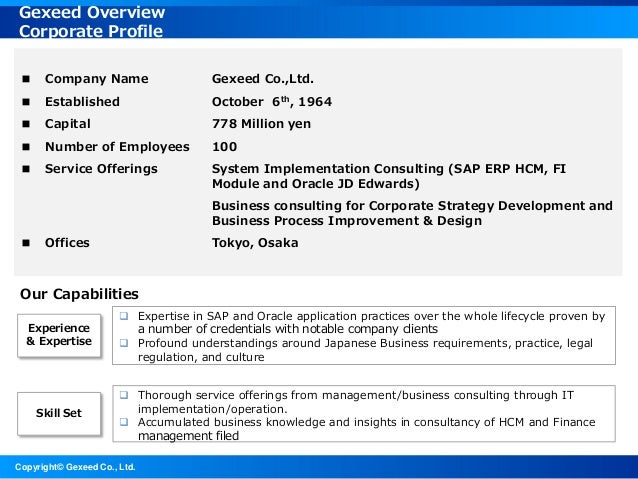Select the 'Company Name' label

tap(96, 79)
